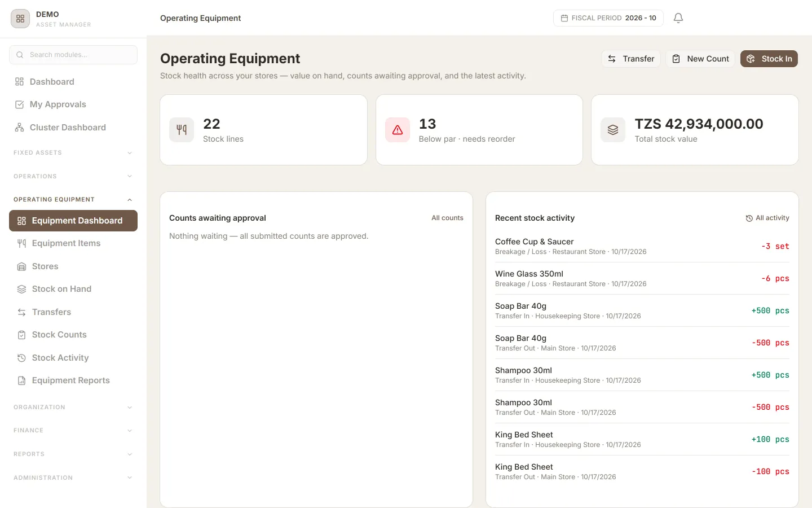Click the TZS 42,934,000.00 stock value
The width and height of the screenshot is (812, 508).
(699, 124)
